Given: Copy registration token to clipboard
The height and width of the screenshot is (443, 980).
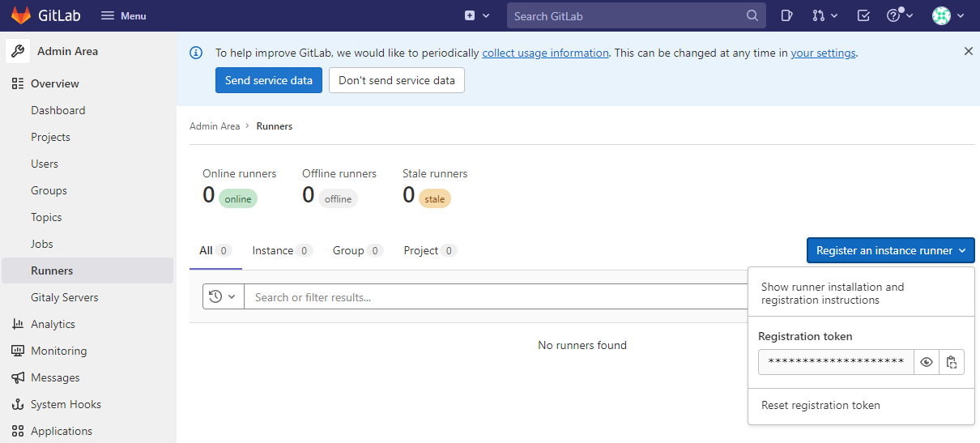Looking at the screenshot, I should [x=952, y=362].
